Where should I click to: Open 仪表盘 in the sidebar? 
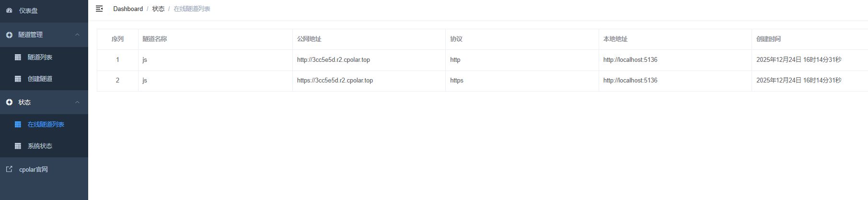(x=28, y=11)
